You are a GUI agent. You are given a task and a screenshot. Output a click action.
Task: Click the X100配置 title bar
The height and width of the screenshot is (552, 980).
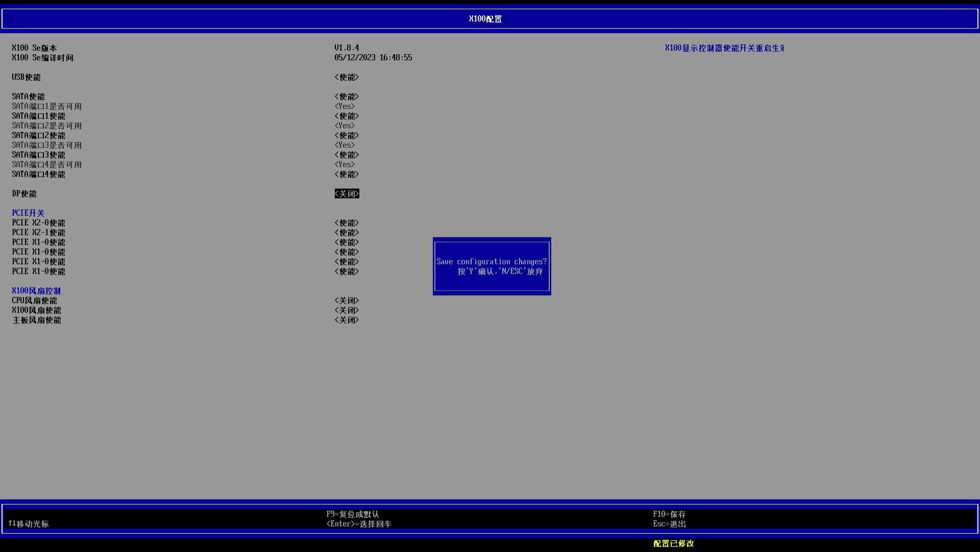click(x=490, y=19)
